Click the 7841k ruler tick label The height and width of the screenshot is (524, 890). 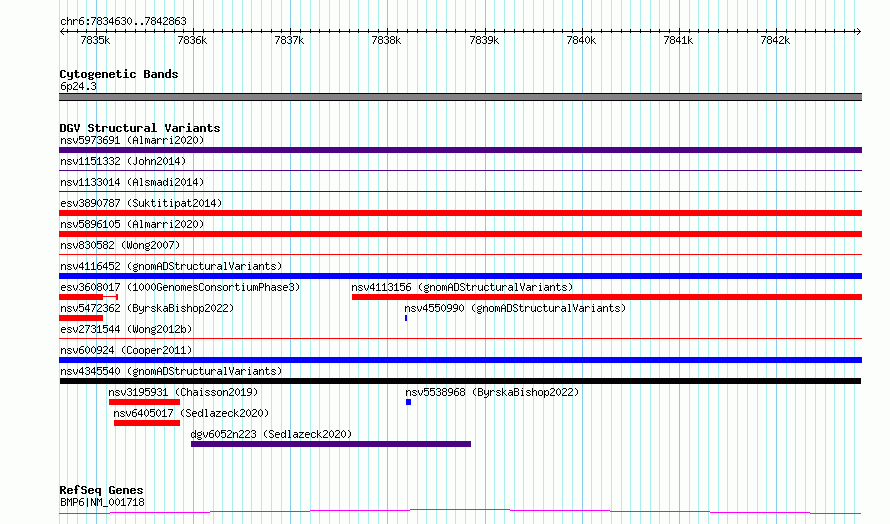click(x=678, y=40)
